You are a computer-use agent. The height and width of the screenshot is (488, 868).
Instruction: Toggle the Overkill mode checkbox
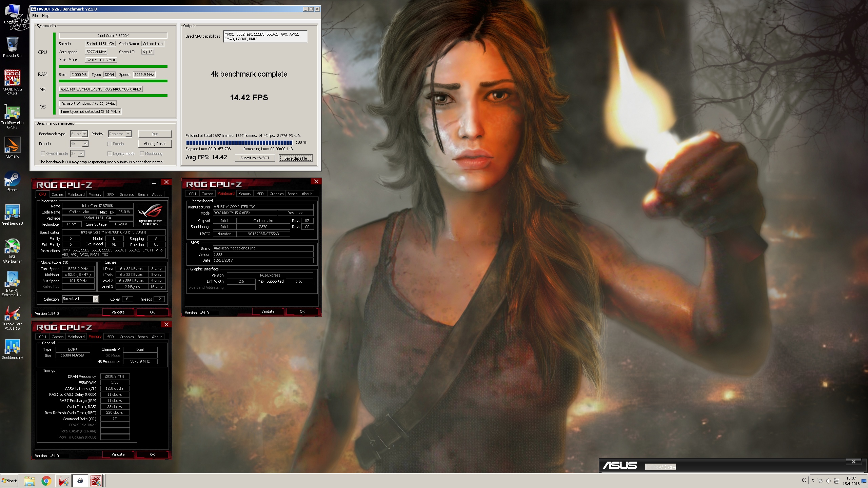[x=43, y=154]
